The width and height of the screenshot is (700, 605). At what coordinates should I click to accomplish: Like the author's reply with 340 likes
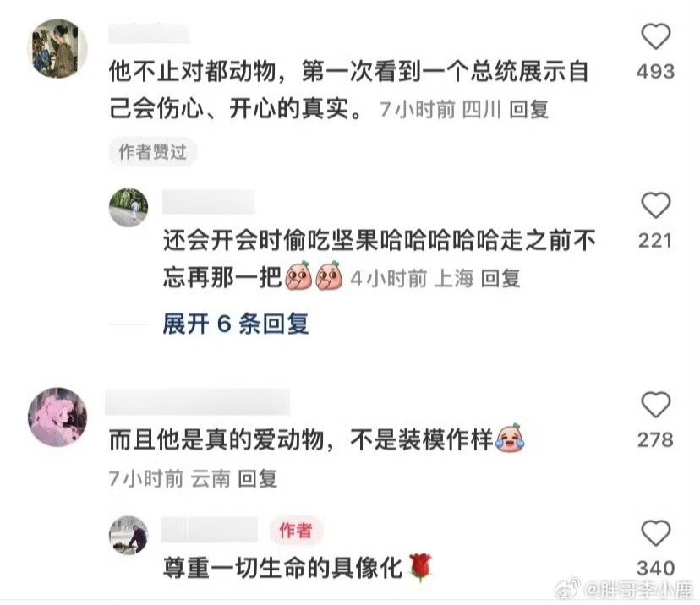(x=656, y=533)
